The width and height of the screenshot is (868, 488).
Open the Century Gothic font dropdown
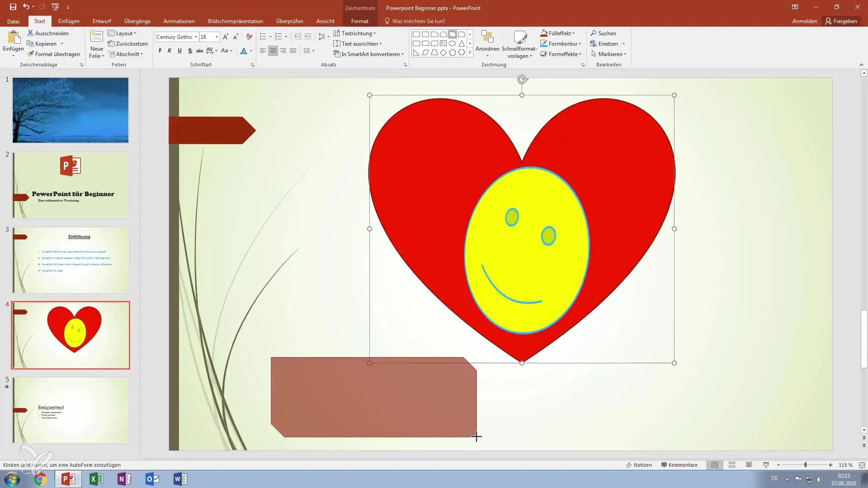click(196, 37)
